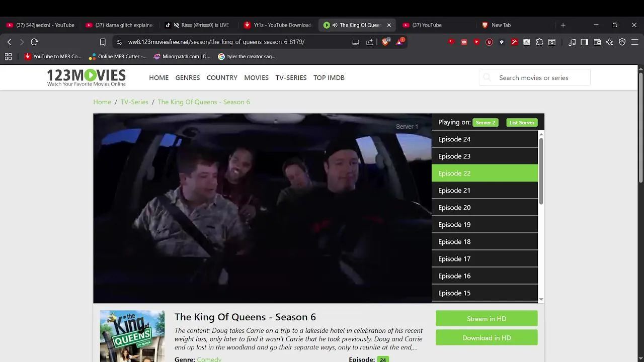
Task: Go to TV-Series breadcrumb link
Action: (x=134, y=102)
